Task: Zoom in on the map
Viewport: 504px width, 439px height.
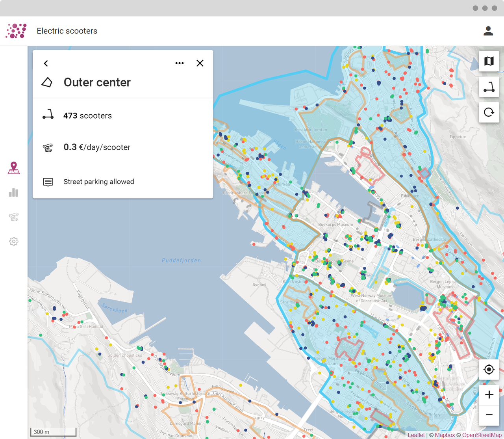Action: pyautogui.click(x=489, y=395)
